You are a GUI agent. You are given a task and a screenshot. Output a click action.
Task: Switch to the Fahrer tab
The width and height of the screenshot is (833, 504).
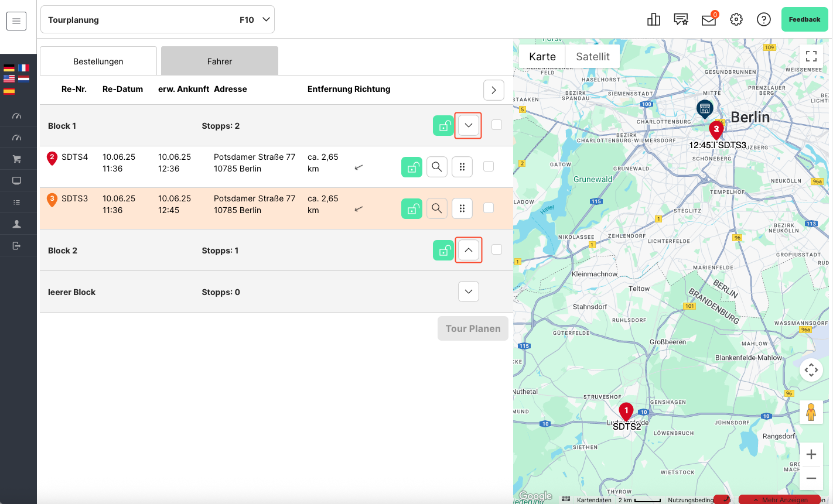click(220, 61)
